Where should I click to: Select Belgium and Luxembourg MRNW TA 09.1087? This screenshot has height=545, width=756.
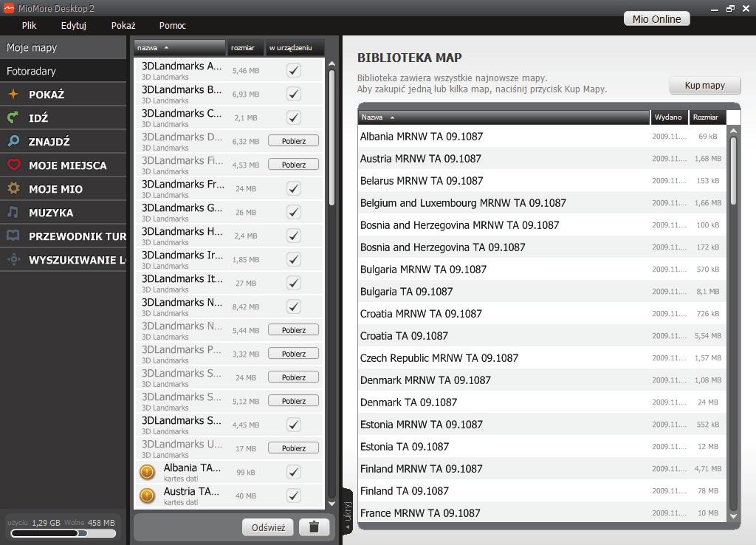pos(542,203)
